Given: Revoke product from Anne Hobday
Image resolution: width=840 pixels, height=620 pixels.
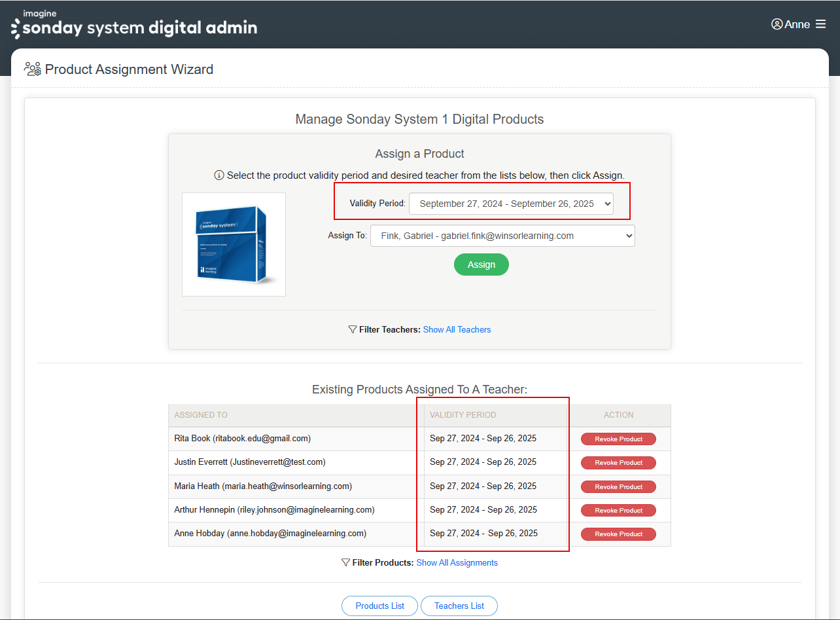Looking at the screenshot, I should (618, 534).
